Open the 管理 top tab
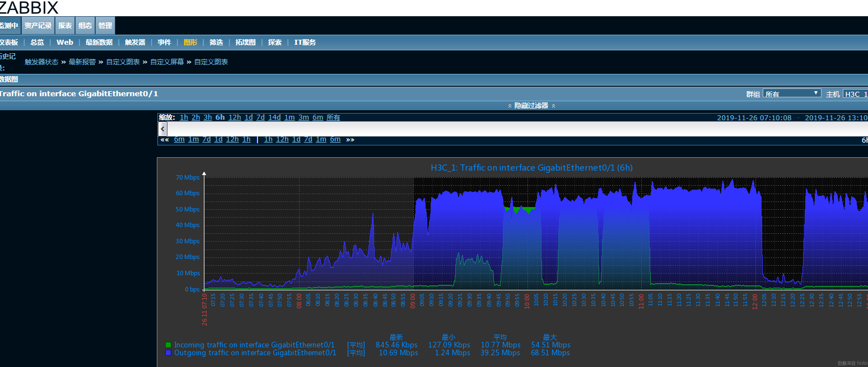Viewport: 868px width, 367px height. pyautogui.click(x=105, y=26)
